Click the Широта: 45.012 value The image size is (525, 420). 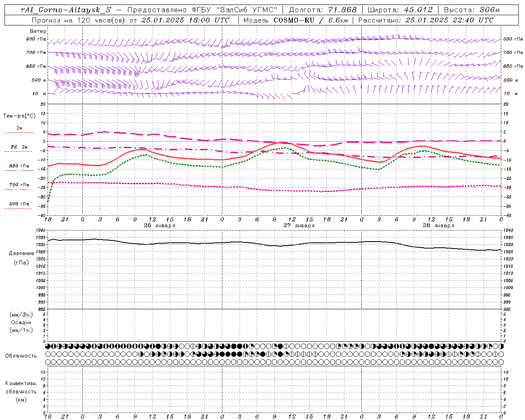point(400,10)
